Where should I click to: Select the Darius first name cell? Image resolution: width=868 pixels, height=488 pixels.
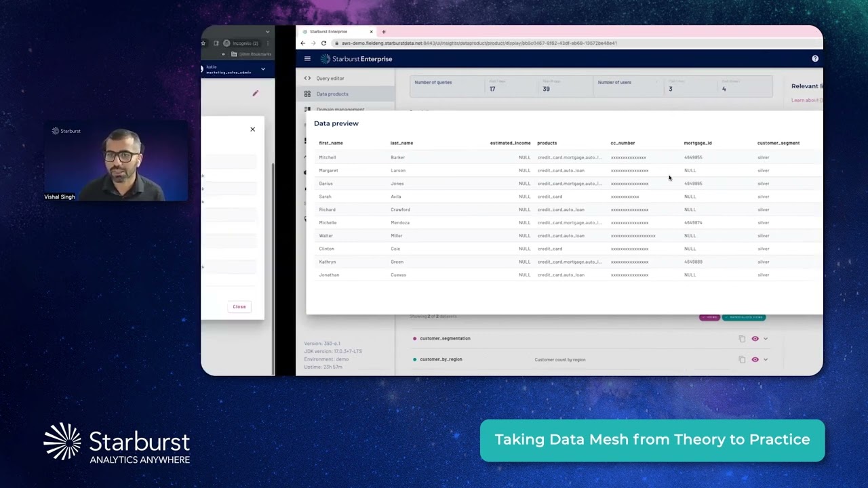325,184
